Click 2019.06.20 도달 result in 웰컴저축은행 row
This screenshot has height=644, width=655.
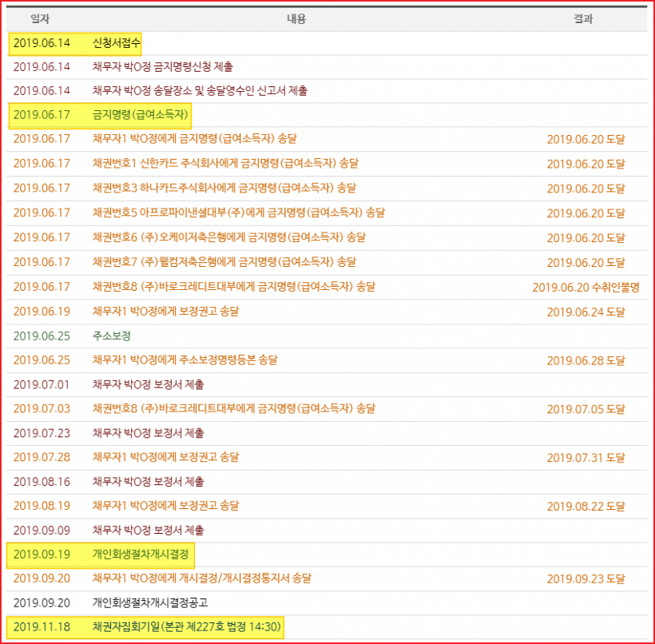tap(586, 263)
